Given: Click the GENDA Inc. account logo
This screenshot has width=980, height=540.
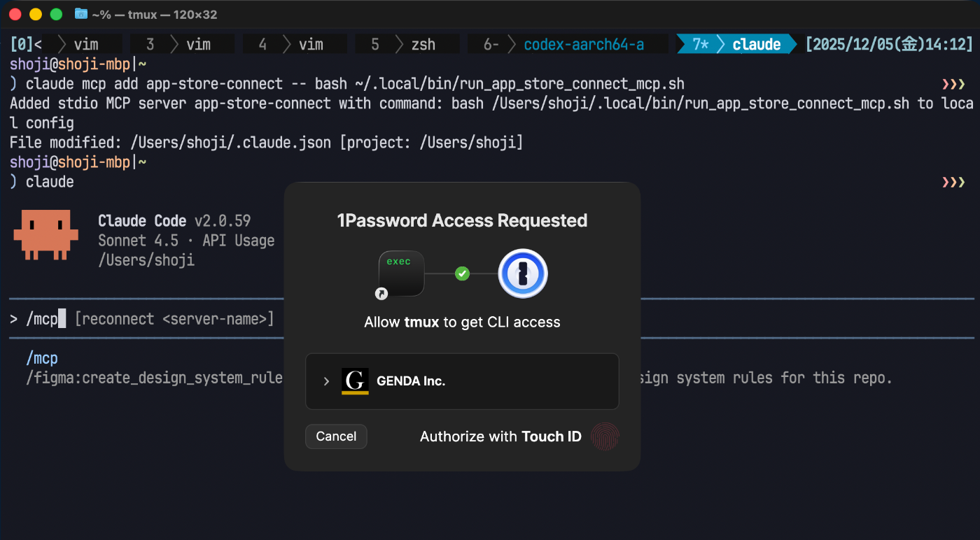Looking at the screenshot, I should click(x=355, y=381).
